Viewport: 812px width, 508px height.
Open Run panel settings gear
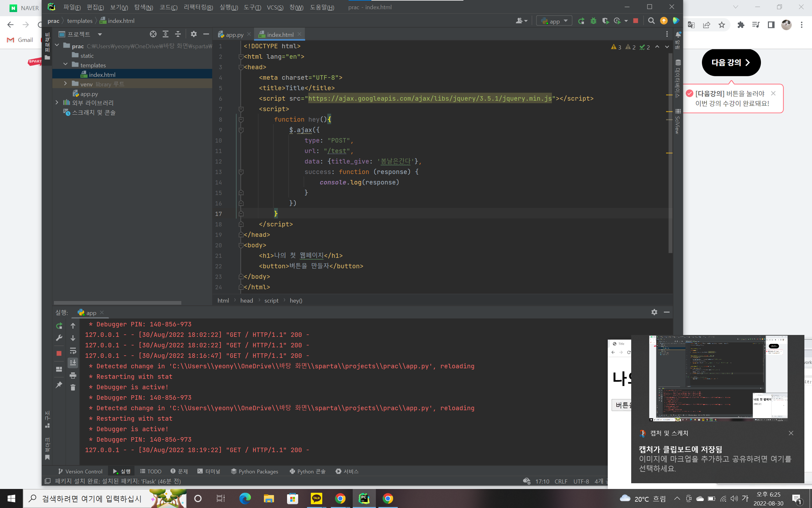[654, 312]
